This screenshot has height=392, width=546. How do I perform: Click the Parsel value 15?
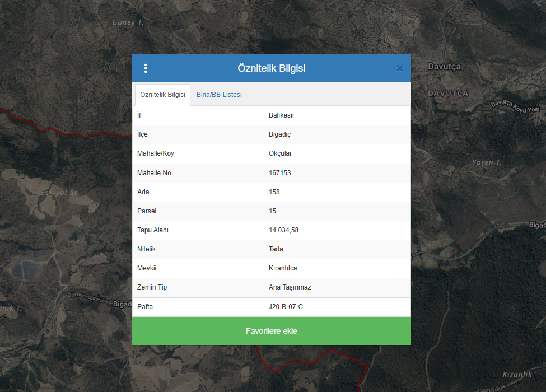pyautogui.click(x=273, y=211)
